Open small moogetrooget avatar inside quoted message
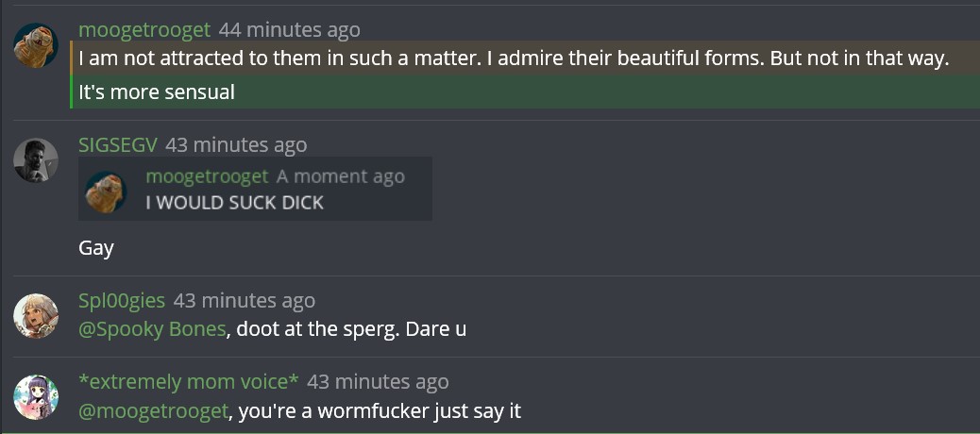Image resolution: width=980 pixels, height=434 pixels. coord(106,192)
